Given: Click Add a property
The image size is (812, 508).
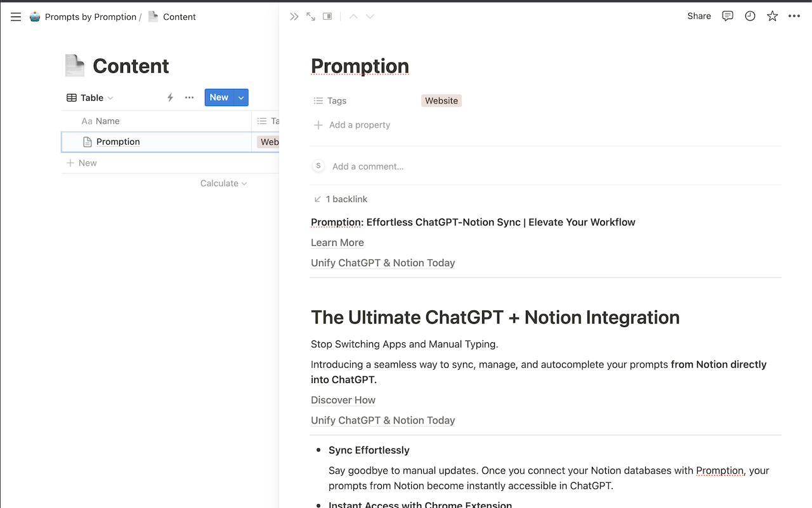Looking at the screenshot, I should click(x=352, y=125).
